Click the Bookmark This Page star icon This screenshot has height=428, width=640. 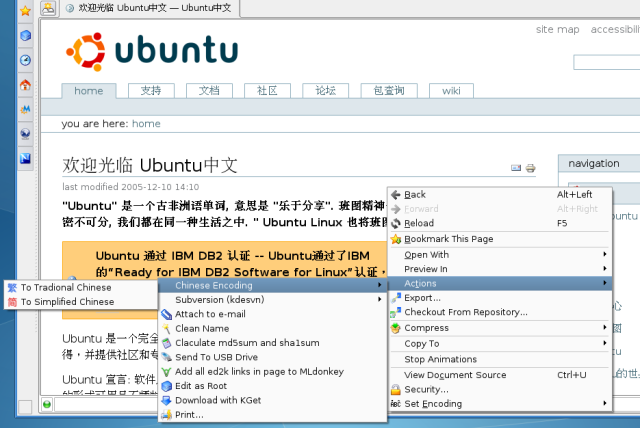[x=396, y=239]
